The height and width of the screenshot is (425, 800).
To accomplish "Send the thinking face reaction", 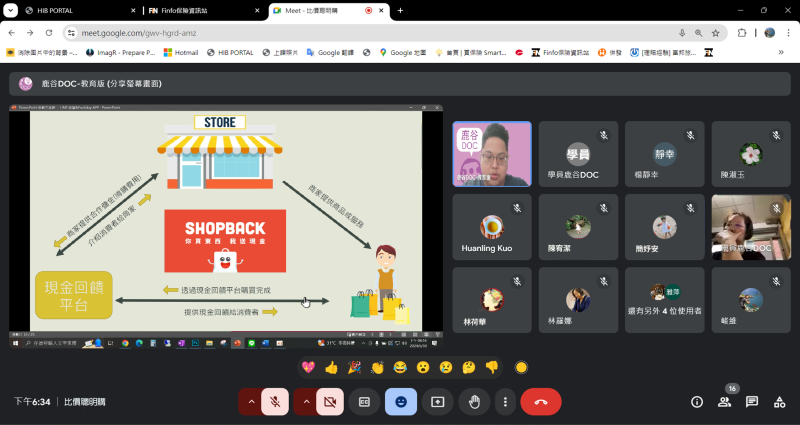I will click(x=469, y=367).
